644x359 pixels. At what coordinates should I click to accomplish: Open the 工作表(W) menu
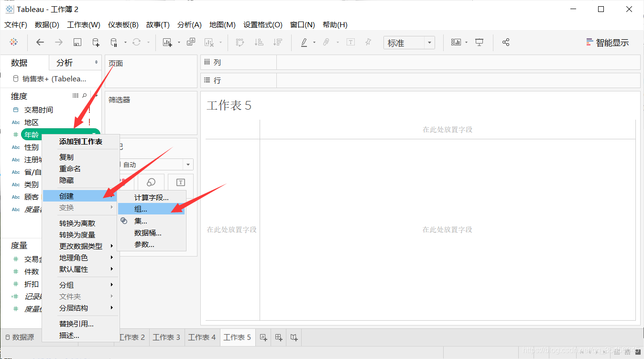84,24
